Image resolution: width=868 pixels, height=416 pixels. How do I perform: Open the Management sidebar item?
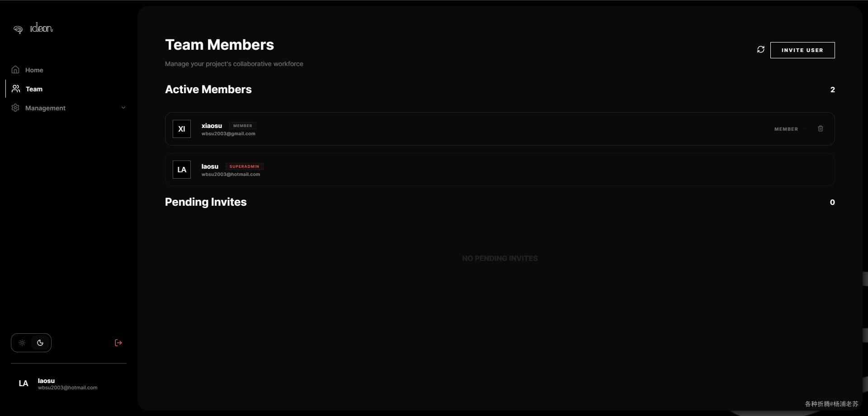(x=46, y=108)
